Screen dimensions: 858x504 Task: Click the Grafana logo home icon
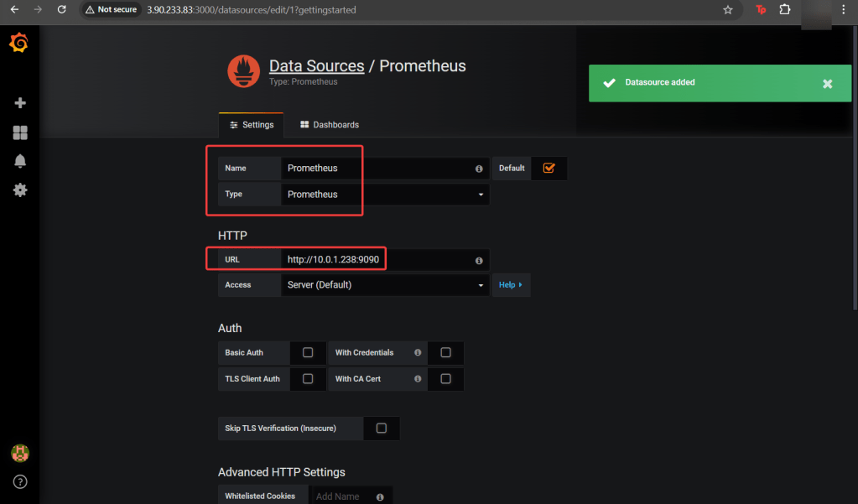click(x=19, y=44)
